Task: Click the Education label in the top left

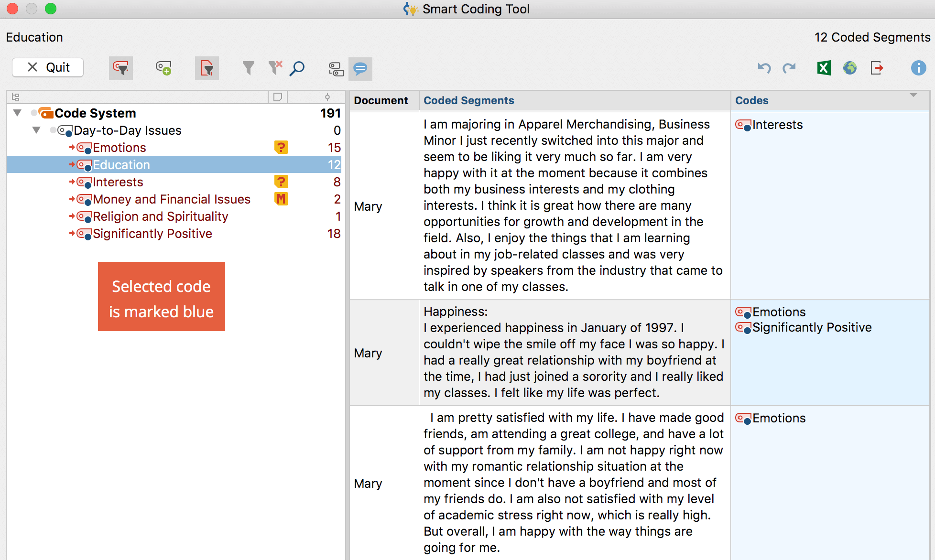Action: click(x=34, y=37)
